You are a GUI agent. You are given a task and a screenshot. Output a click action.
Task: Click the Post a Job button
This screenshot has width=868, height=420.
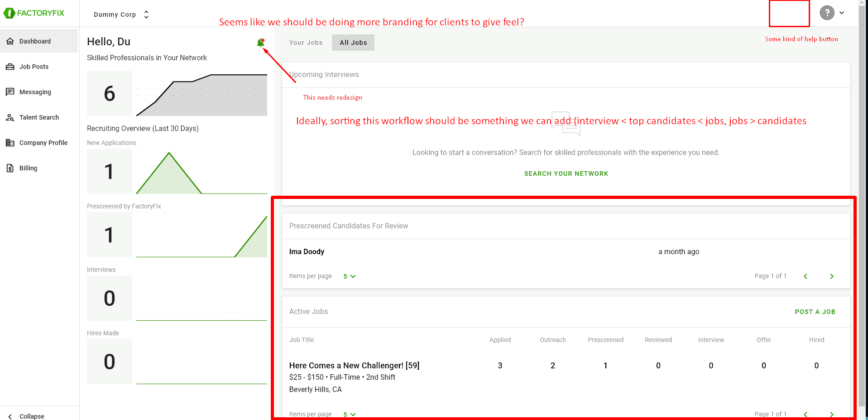815,312
